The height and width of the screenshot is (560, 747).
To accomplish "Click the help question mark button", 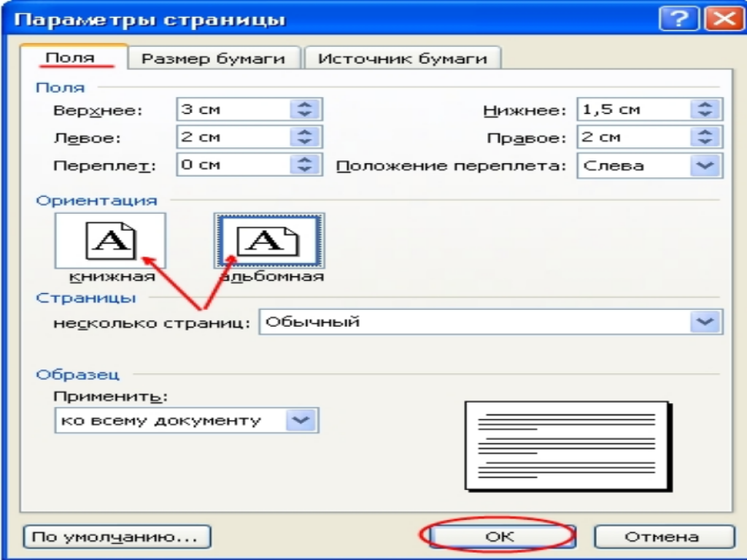I will click(x=679, y=19).
